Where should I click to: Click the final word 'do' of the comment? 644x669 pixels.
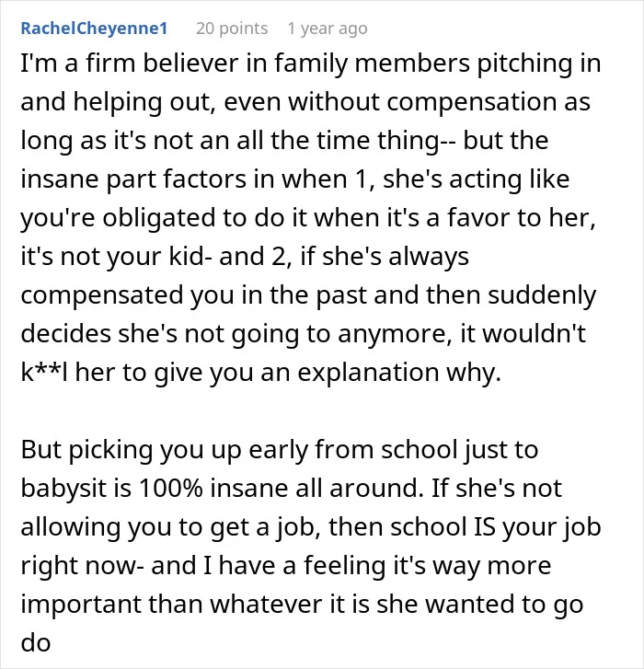(x=36, y=642)
